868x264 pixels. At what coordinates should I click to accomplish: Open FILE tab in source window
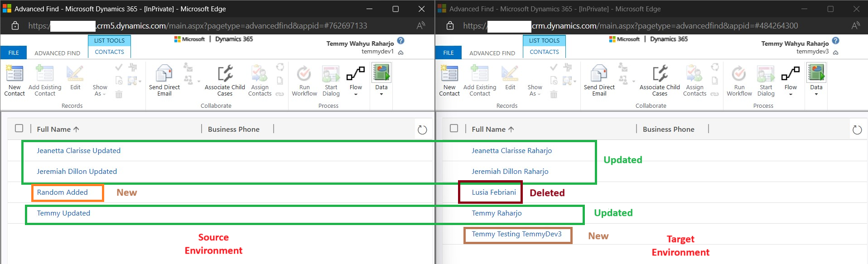point(14,53)
